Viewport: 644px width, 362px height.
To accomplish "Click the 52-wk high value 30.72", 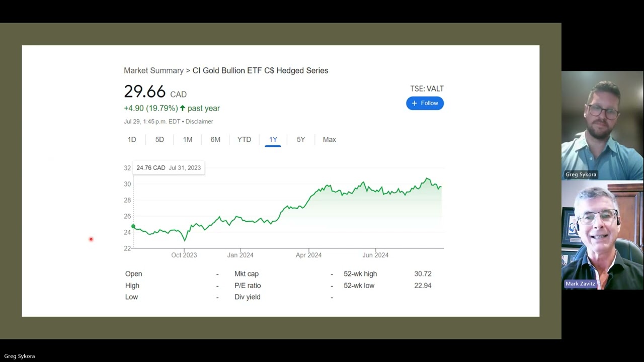I will tap(423, 274).
